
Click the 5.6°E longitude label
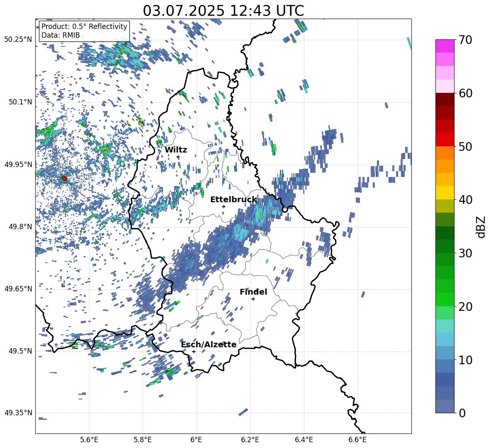89,440
